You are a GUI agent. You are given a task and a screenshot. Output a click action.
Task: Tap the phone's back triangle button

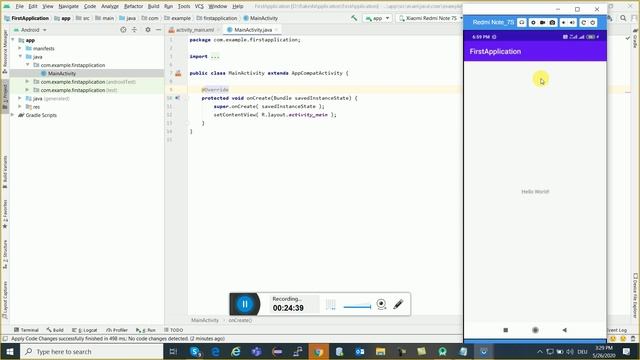pos(564,330)
